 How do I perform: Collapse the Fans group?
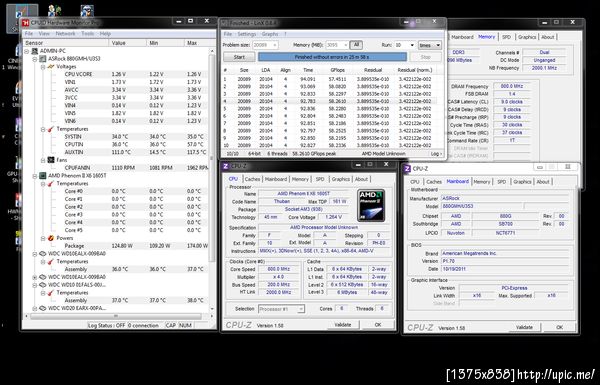click(43, 160)
